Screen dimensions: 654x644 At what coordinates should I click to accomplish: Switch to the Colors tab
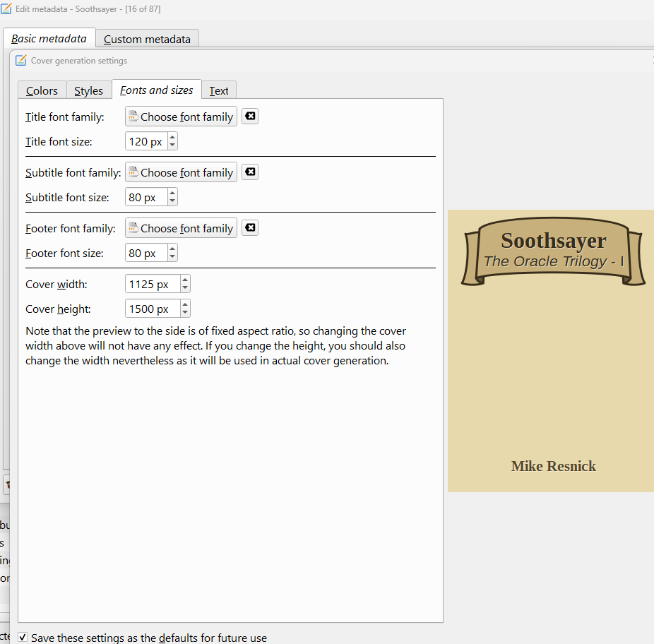42,90
